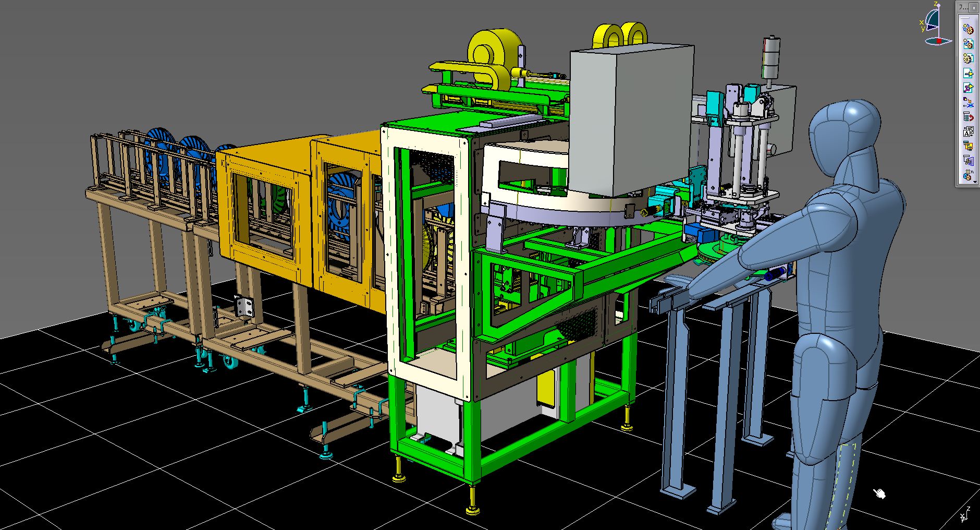Select the blue human manikin head

click(x=844, y=136)
